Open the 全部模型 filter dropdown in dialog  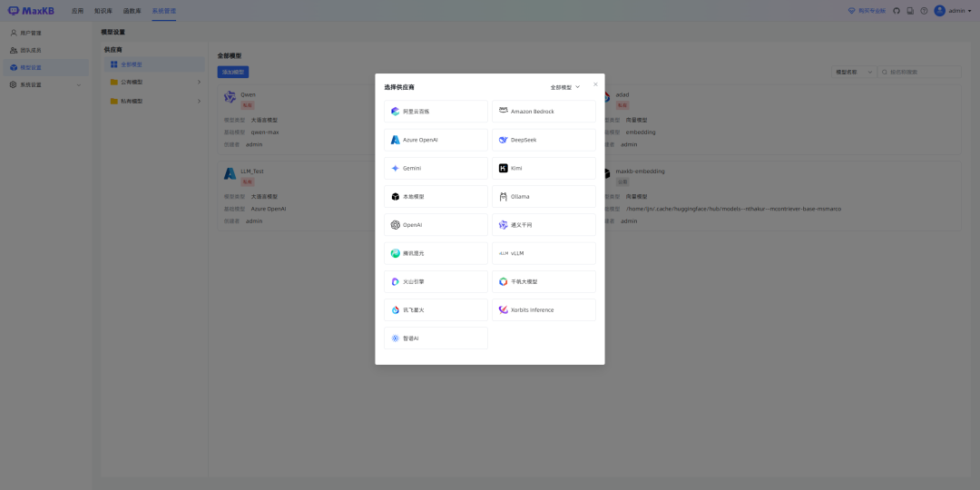click(565, 87)
